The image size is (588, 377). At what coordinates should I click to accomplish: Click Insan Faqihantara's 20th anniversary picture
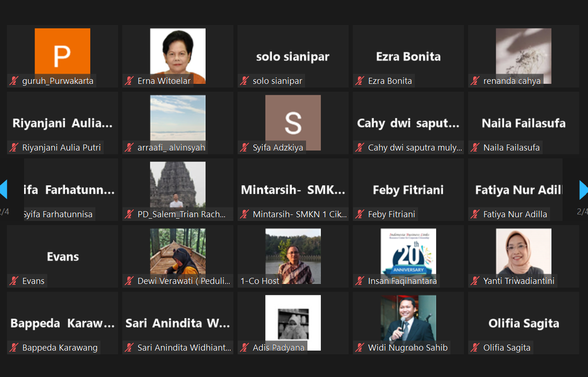(x=408, y=256)
